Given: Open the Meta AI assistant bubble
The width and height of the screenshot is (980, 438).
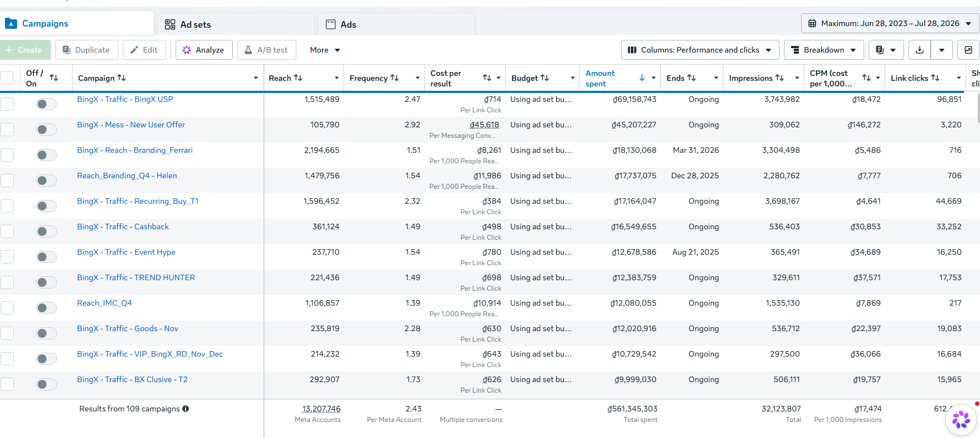Looking at the screenshot, I should pos(961,420).
